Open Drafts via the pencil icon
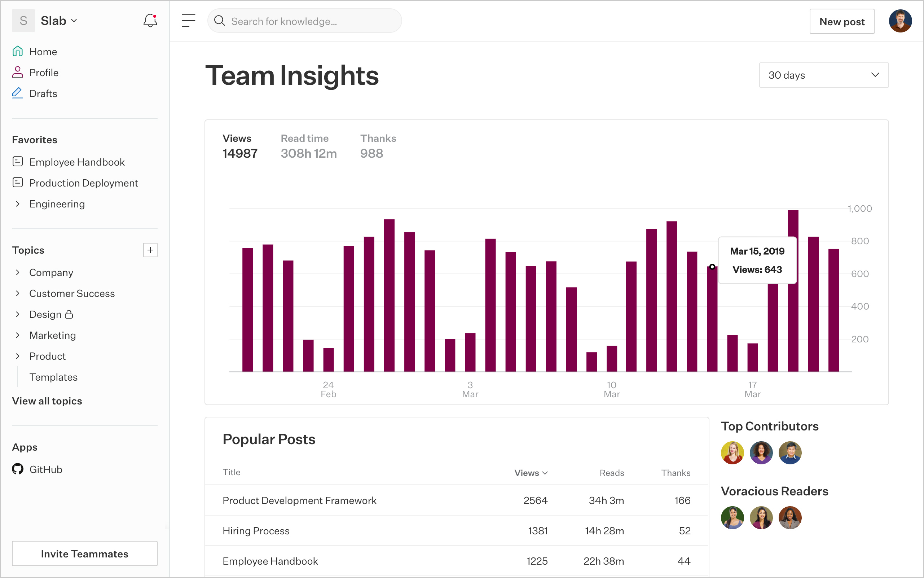Screen dimensions: 924x578 pos(18,93)
